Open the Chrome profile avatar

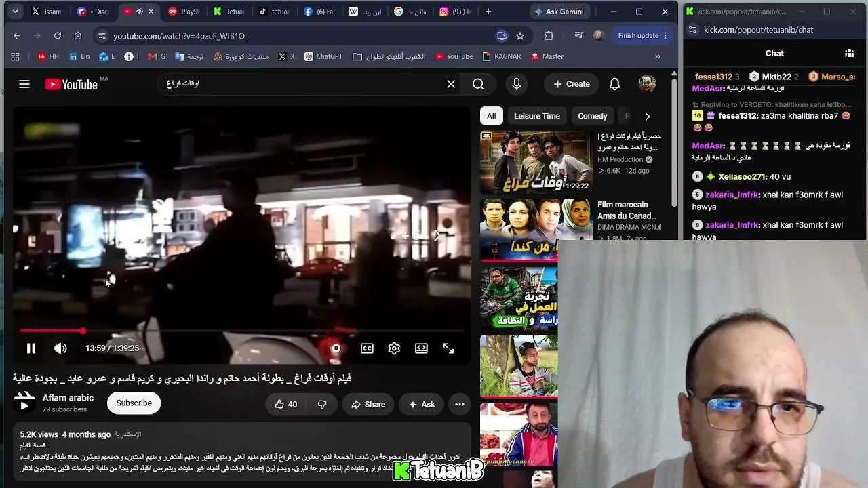pos(598,36)
